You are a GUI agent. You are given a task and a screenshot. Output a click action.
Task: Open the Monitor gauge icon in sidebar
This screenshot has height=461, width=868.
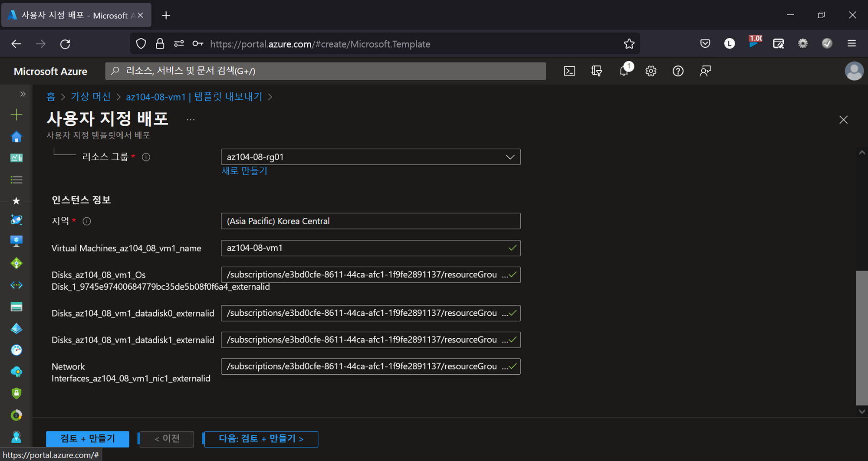pos(16,350)
